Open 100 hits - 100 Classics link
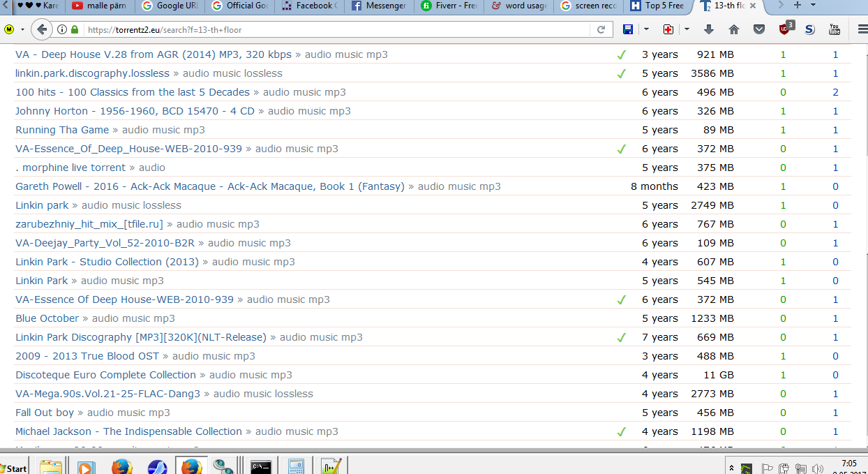The width and height of the screenshot is (868, 474). coord(133,92)
